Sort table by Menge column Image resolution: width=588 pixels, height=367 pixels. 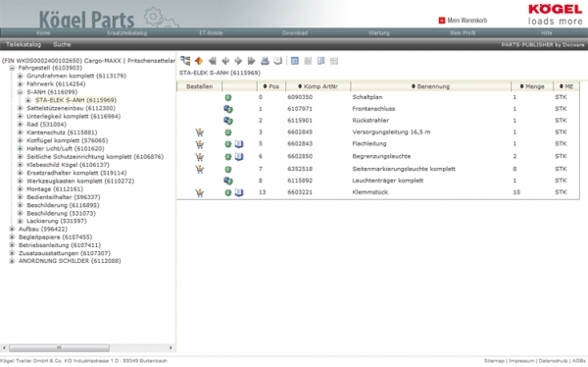click(x=532, y=86)
